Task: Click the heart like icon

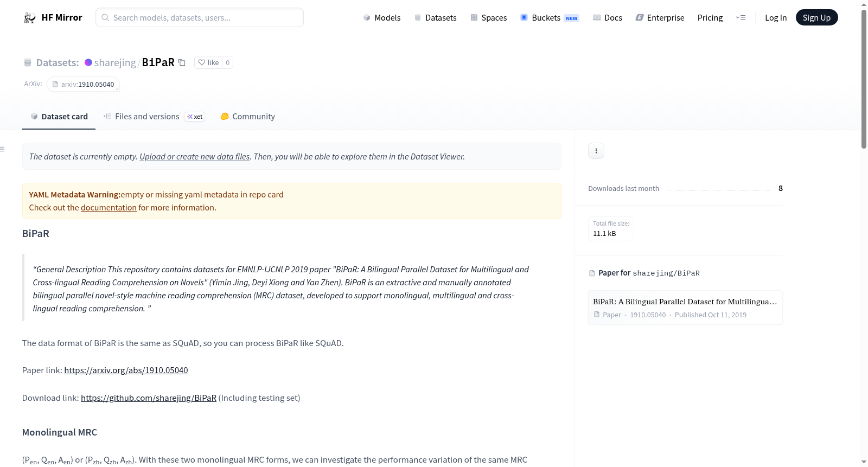Action: (x=202, y=63)
